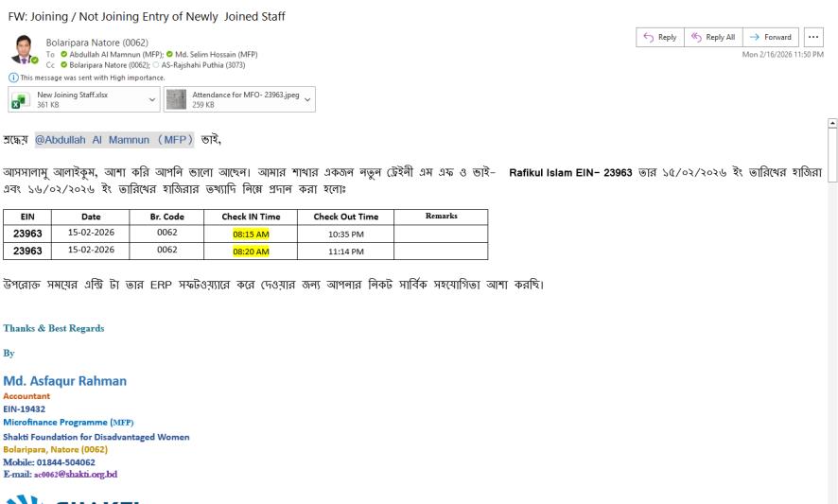Click the high importance info icon
Image resolution: width=838 pixels, height=504 pixels.
(x=12, y=78)
